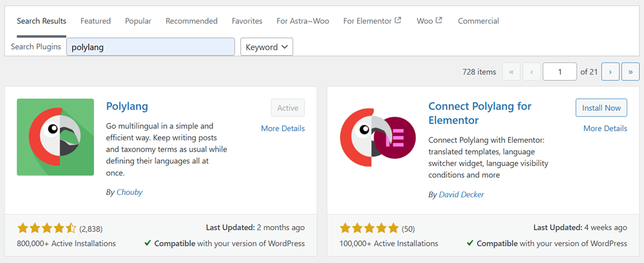
Task: Click the Polylang star rating
Action: pyautogui.click(x=47, y=228)
